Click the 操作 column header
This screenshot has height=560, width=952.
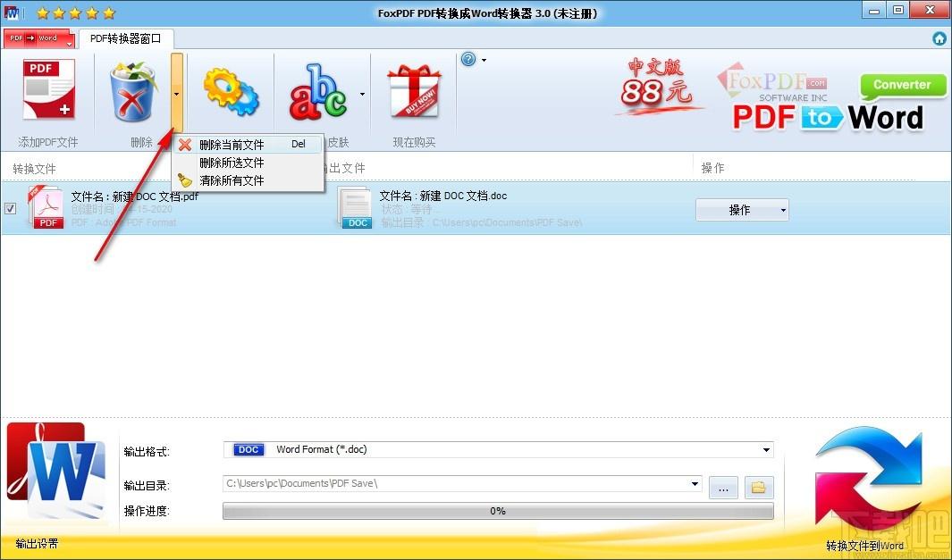[712, 167]
